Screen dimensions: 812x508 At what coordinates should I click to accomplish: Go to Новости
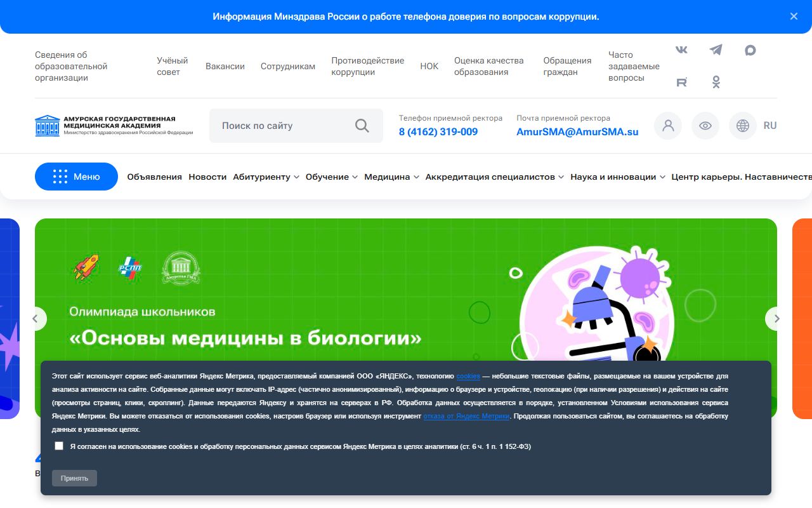tap(207, 177)
